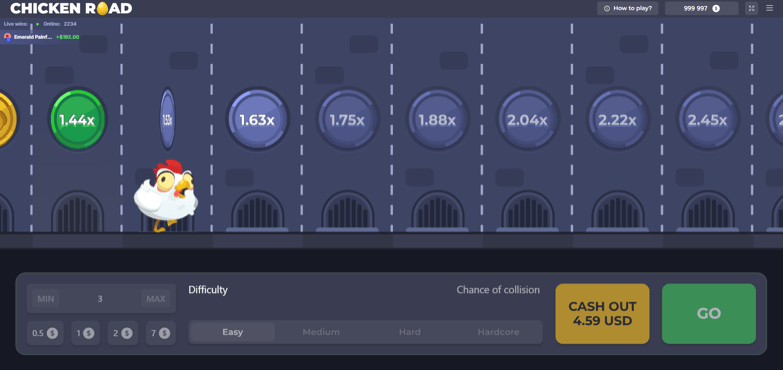The height and width of the screenshot is (370, 783).
Task: Click the 999 997 balance display
Action: click(702, 8)
